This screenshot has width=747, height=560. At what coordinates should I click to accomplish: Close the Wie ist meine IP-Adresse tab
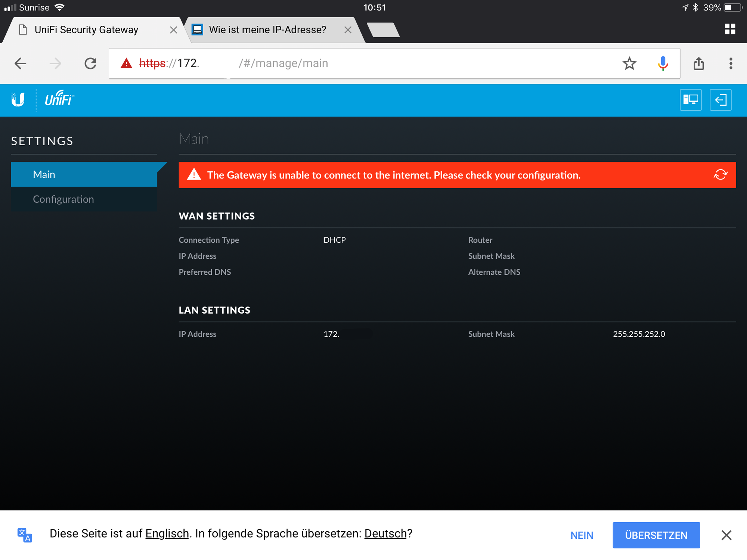[348, 30]
